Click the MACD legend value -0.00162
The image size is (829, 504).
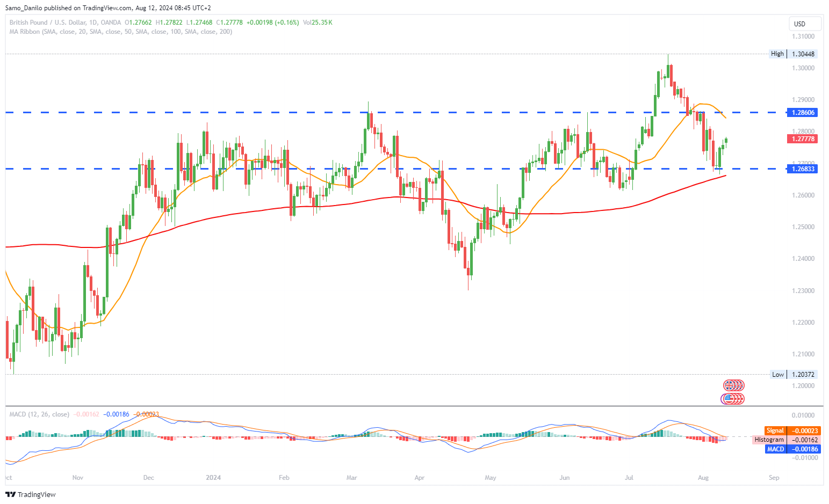coord(86,414)
